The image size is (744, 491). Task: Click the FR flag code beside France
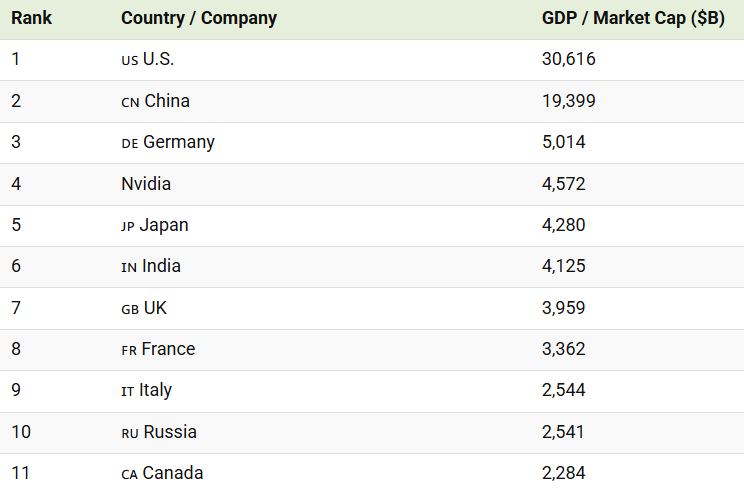click(x=128, y=350)
